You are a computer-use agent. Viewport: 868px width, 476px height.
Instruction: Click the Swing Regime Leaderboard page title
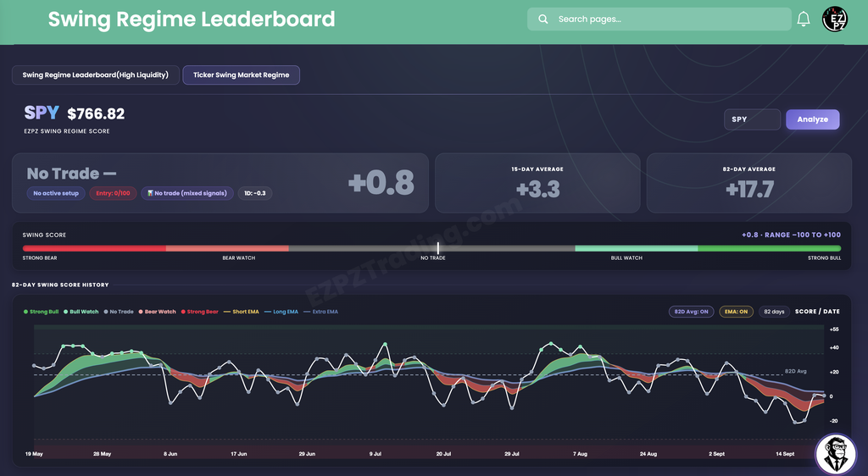[x=192, y=19]
